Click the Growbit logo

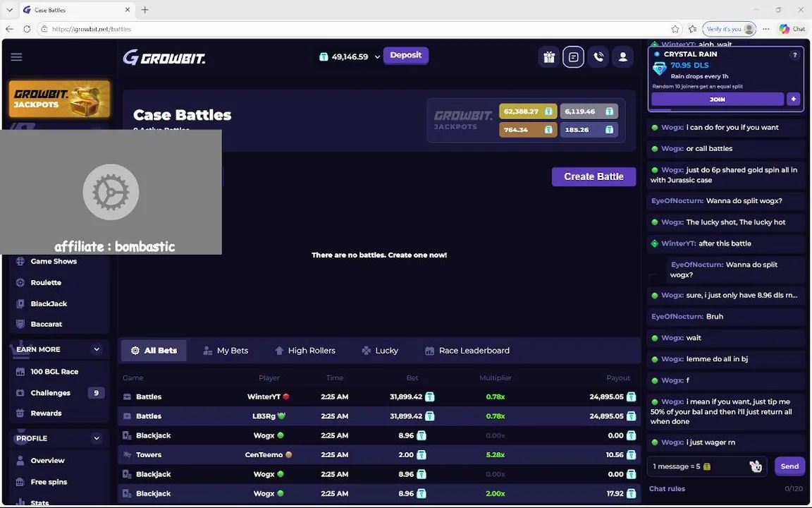(x=164, y=57)
